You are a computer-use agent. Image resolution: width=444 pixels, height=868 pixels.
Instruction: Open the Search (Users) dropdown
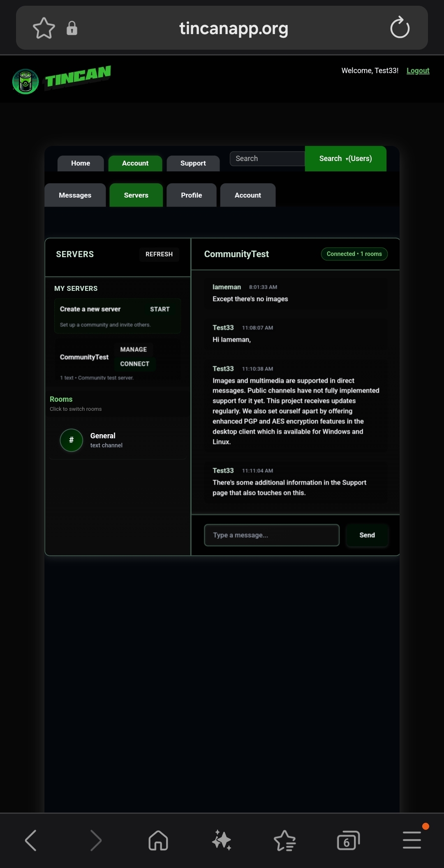[345, 159]
